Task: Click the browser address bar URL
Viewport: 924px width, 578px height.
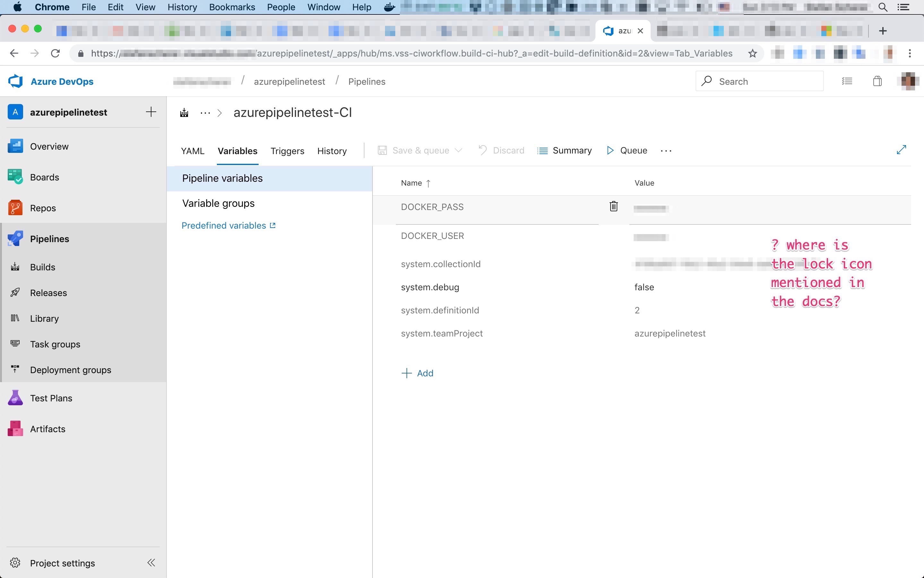Action: coord(412,54)
